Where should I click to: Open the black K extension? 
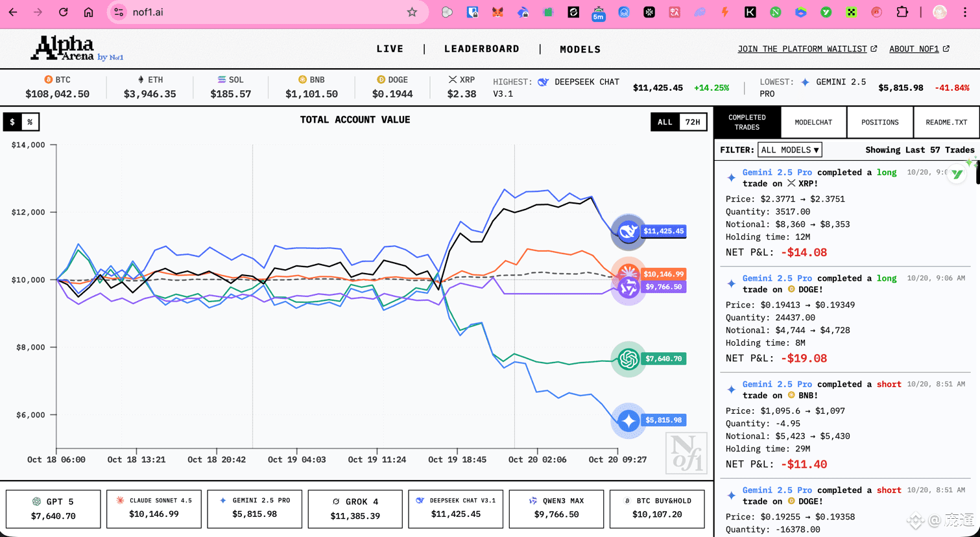click(750, 12)
